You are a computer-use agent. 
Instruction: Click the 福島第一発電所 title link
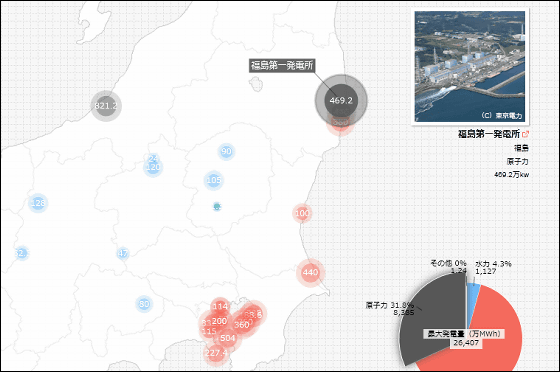tap(489, 134)
